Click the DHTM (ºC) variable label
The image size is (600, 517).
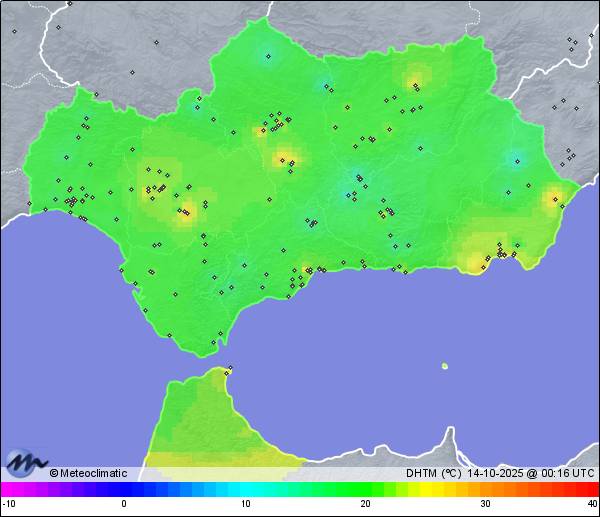431,473
